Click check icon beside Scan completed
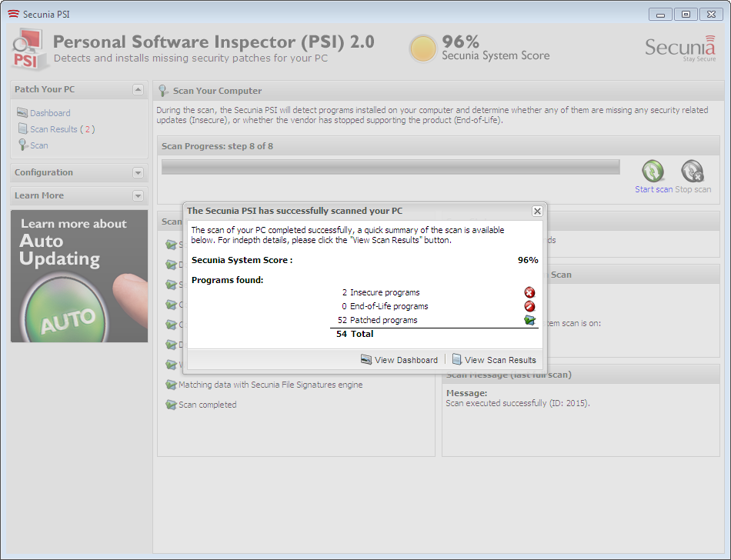Screen dimensions: 731x560 pyautogui.click(x=171, y=405)
